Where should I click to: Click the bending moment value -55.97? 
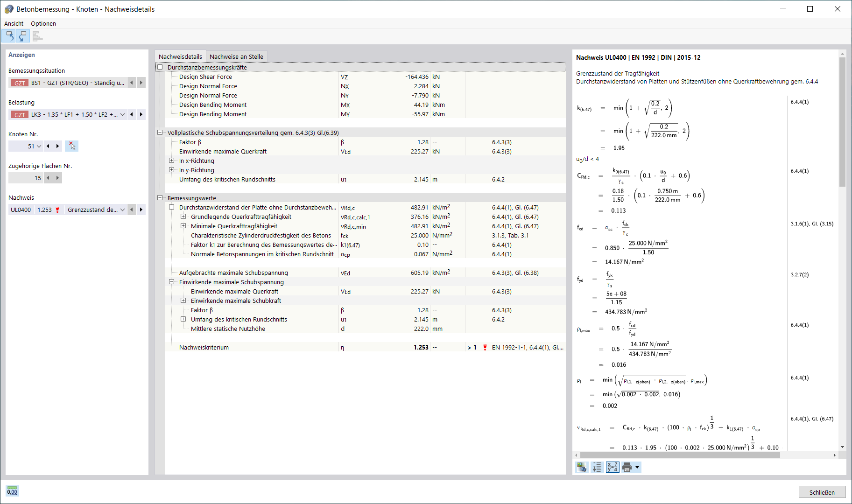[420, 114]
